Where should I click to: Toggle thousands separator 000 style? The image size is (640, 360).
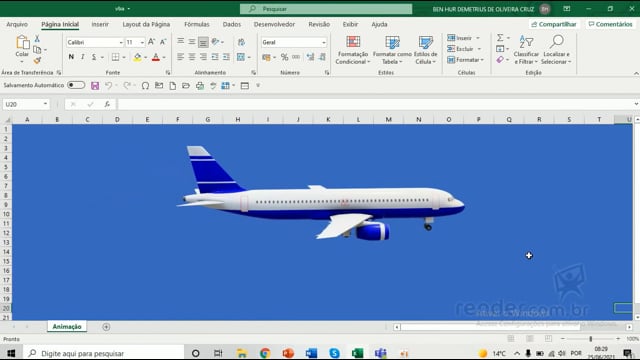pos(296,57)
